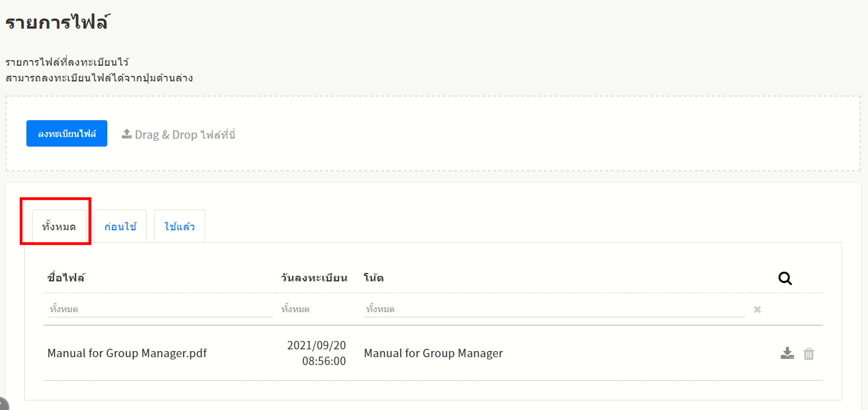The height and width of the screenshot is (410, 868).
Task: Click the round icon at bottom-left corner
Action: pyautogui.click(x=3, y=404)
